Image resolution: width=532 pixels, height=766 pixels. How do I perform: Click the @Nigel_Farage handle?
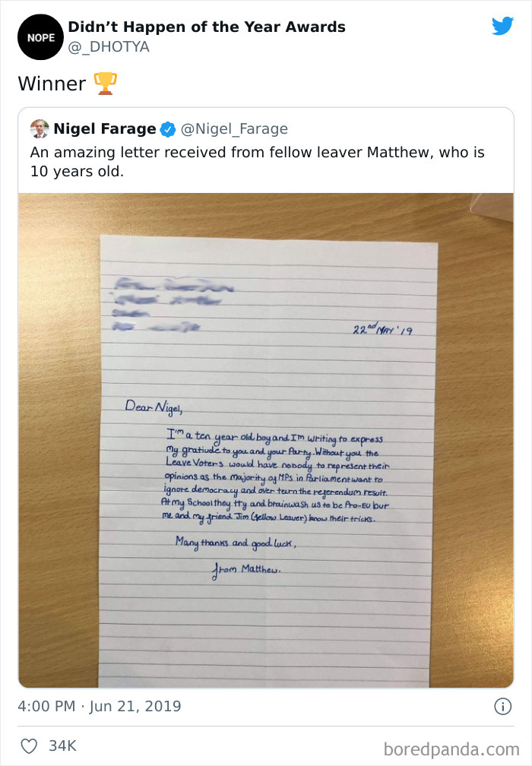point(234,128)
